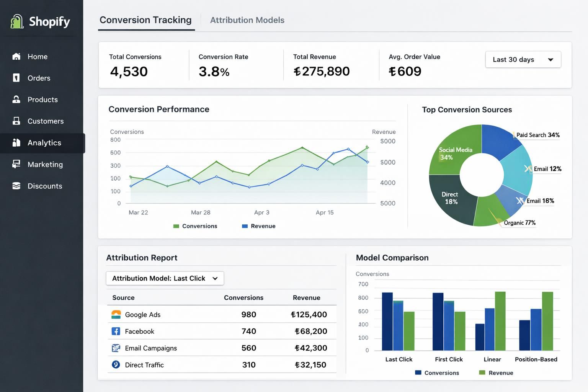Click the Customers sidebar icon
The width and height of the screenshot is (588, 392).
(x=16, y=121)
